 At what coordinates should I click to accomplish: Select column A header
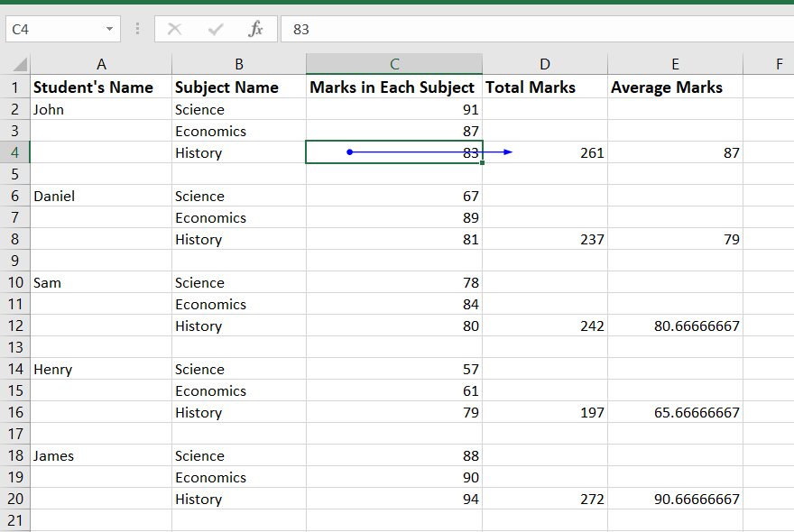pos(101,64)
